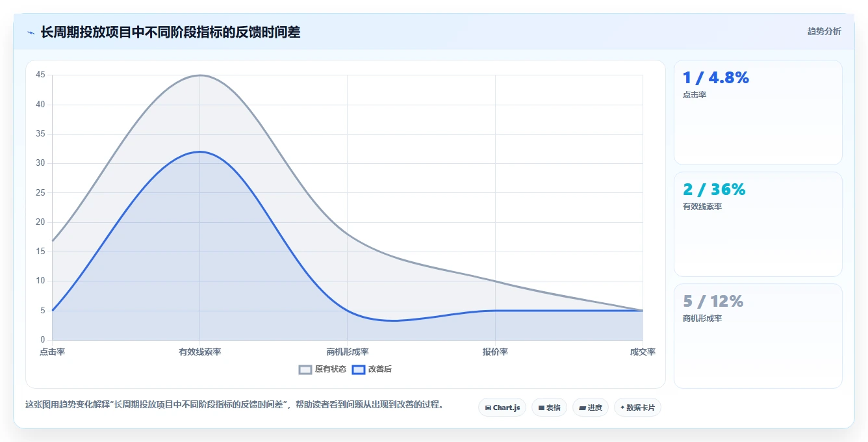This screenshot has height=442, width=868.
Task: Click the 15 y-axis tick label
Action: [x=40, y=252]
